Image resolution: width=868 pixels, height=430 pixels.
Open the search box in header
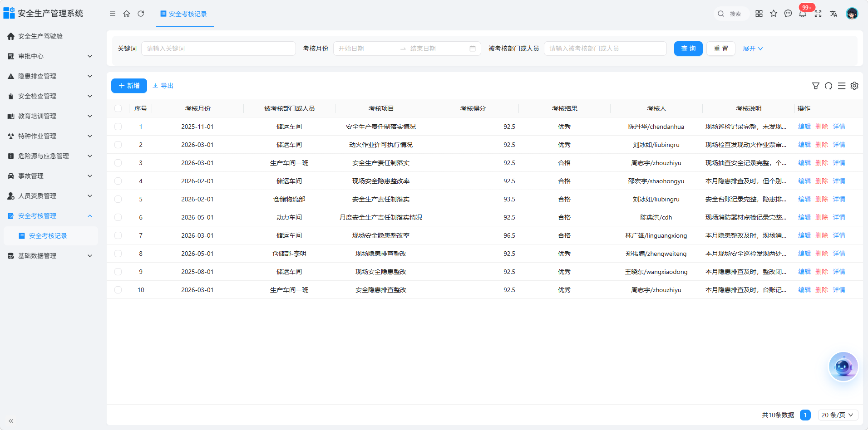pyautogui.click(x=730, y=14)
